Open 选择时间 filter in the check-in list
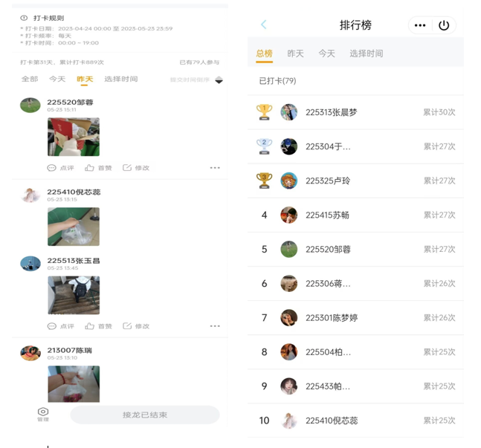481x448 pixels. tap(120, 79)
